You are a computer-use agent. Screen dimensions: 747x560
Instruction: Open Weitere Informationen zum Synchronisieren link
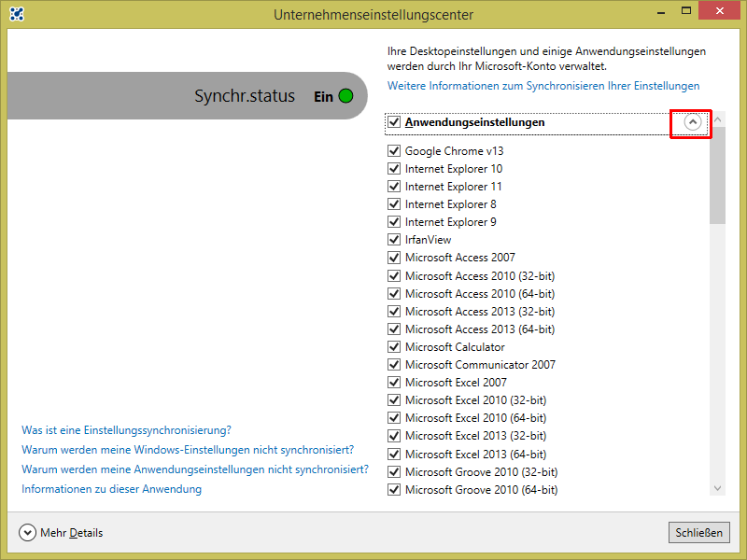tap(543, 86)
